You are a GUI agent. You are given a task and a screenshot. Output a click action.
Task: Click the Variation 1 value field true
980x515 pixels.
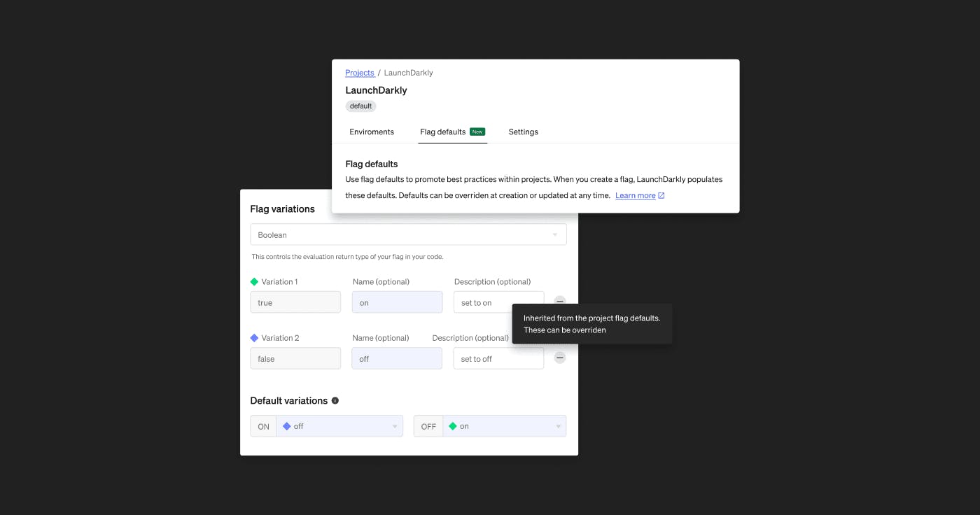point(295,302)
